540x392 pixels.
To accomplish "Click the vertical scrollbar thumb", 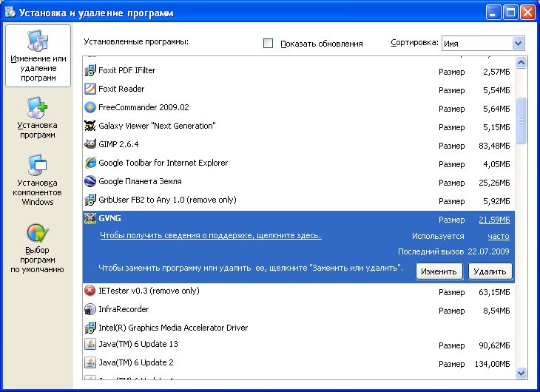I will point(521,121).
